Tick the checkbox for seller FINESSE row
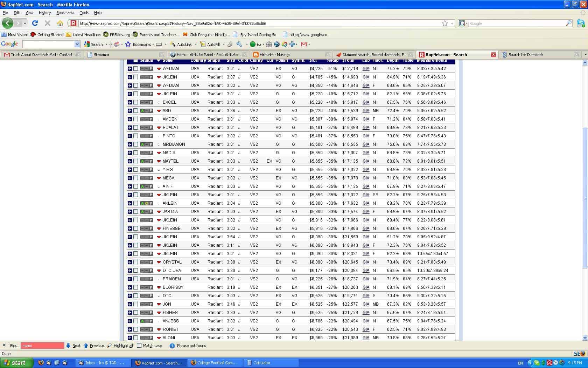Image resolution: width=588 pixels, height=368 pixels. coord(136,229)
